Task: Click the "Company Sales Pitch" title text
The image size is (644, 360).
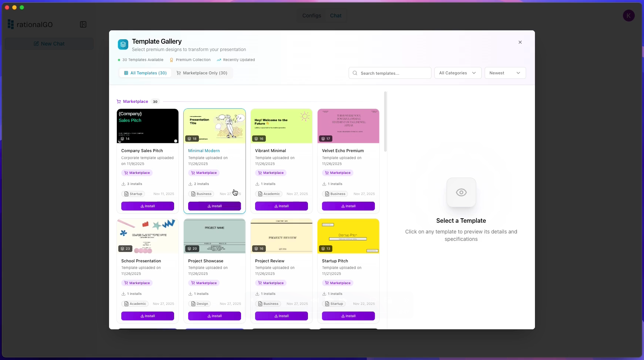Action: click(x=142, y=151)
